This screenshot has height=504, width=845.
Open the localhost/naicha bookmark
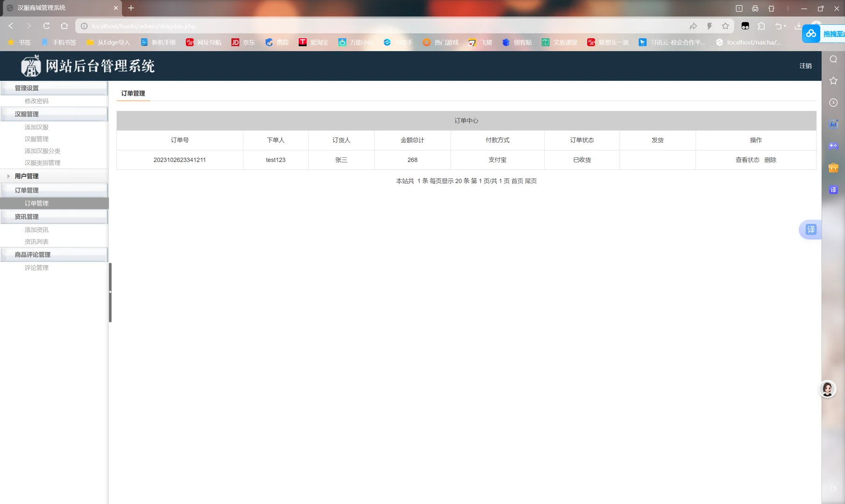pos(748,42)
